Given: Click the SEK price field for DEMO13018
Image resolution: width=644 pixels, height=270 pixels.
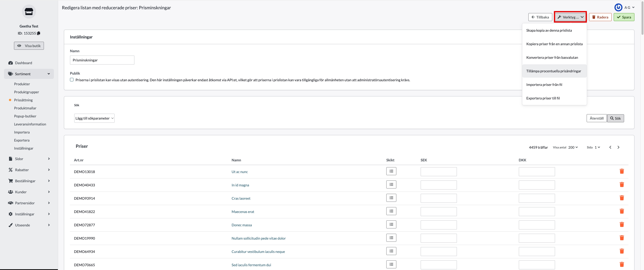Looking at the screenshot, I should click(x=438, y=172).
